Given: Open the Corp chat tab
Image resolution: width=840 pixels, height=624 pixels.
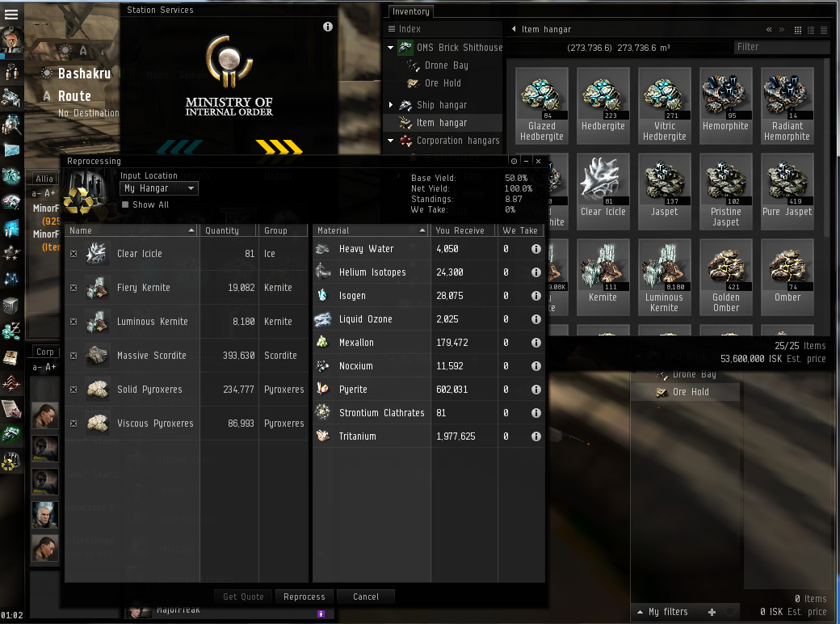Looking at the screenshot, I should 45,352.
